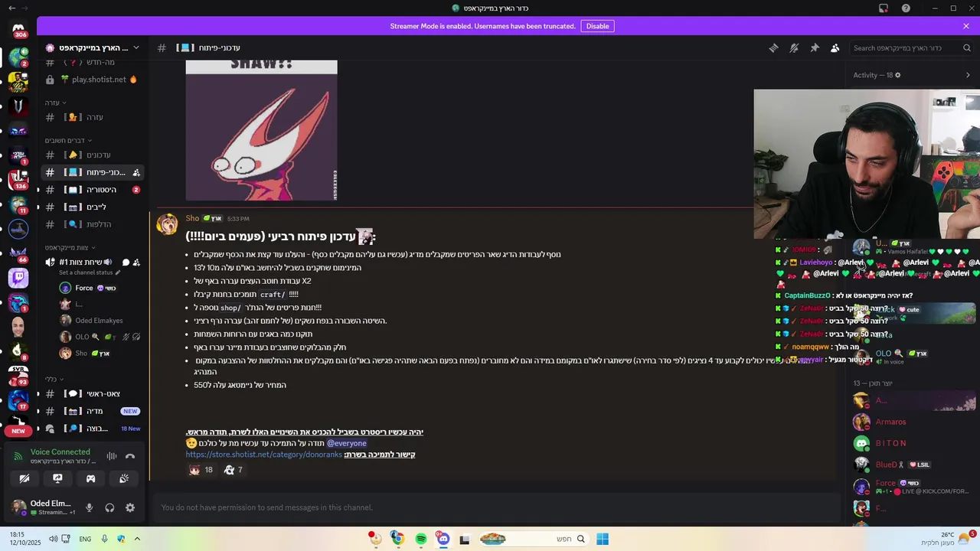
Task: Open the Inbox icon in title bar
Action: (884, 8)
